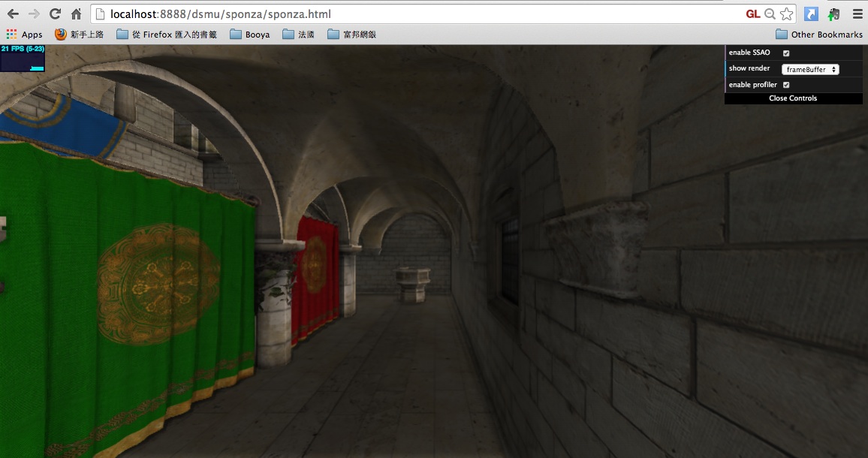Toggle the enable profiler checkbox
This screenshot has width=868, height=458.
pos(786,85)
